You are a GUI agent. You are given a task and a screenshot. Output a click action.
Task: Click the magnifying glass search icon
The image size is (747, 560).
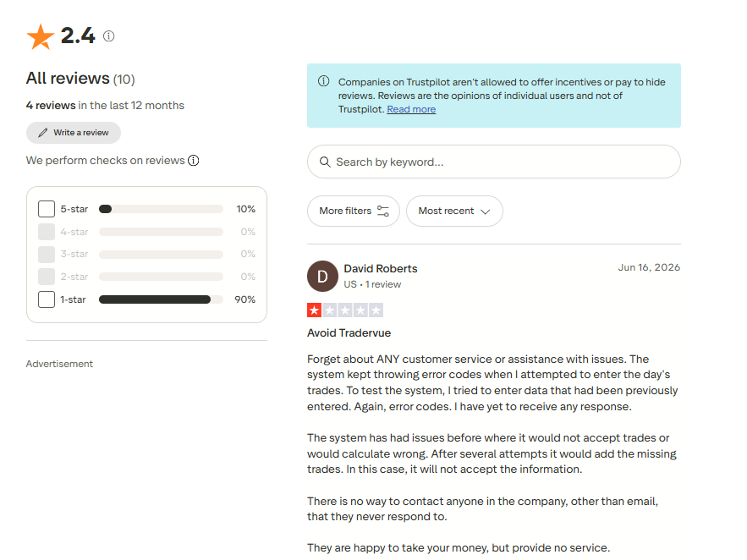(325, 162)
